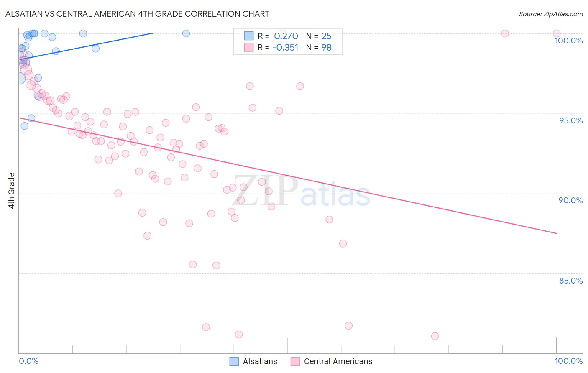Viewport: 588px width, 373px height.
Task: Click the N = 25 sample count
Action: pos(319,36)
